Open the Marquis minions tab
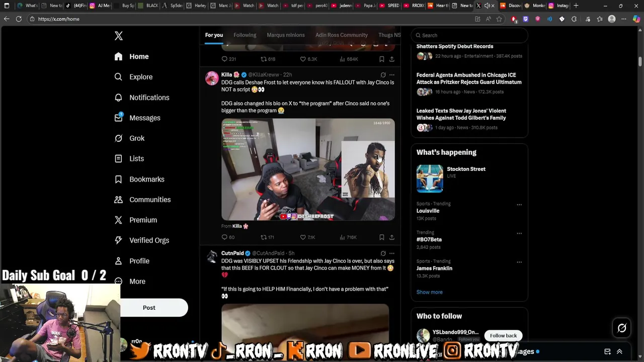This screenshot has height=362, width=644. [x=285, y=35]
